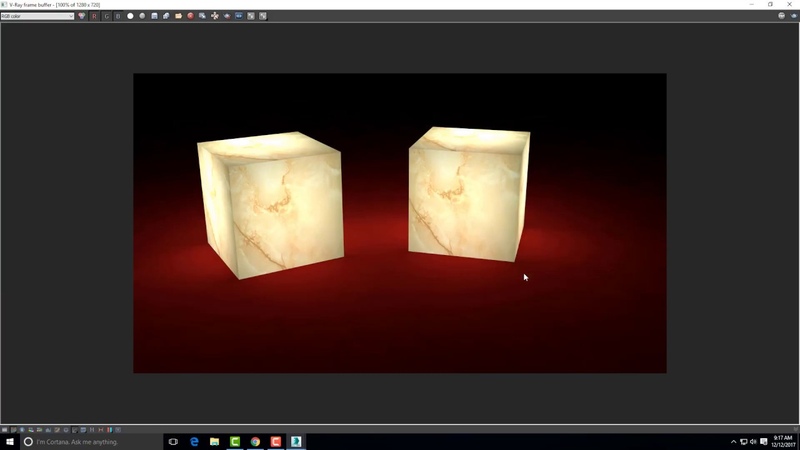Click the switch to RGB channel icon
The width and height of the screenshot is (800, 450).
(x=82, y=16)
